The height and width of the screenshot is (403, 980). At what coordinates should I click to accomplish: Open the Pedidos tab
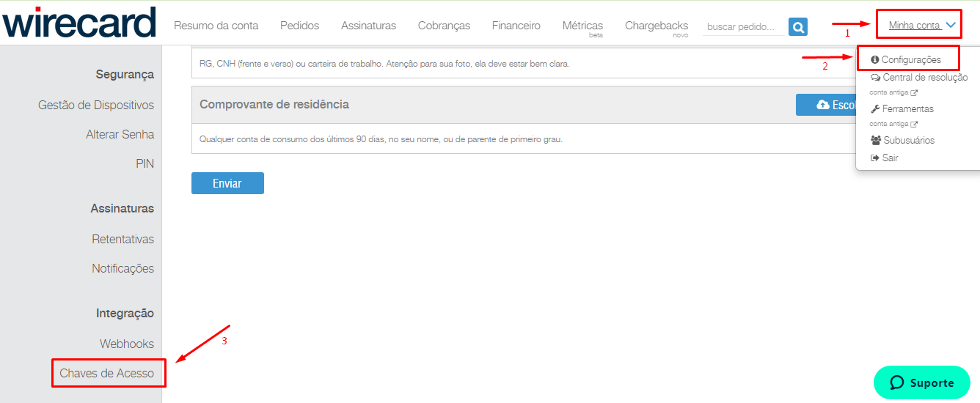pos(299,26)
